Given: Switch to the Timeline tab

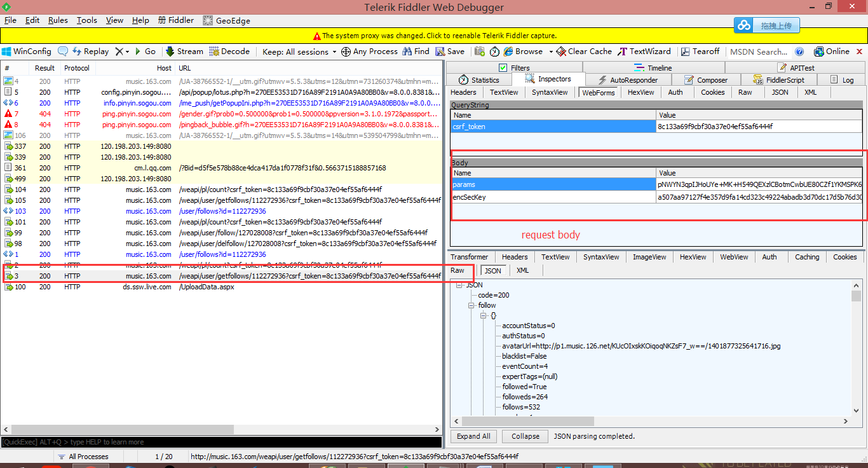Looking at the screenshot, I should point(653,67).
